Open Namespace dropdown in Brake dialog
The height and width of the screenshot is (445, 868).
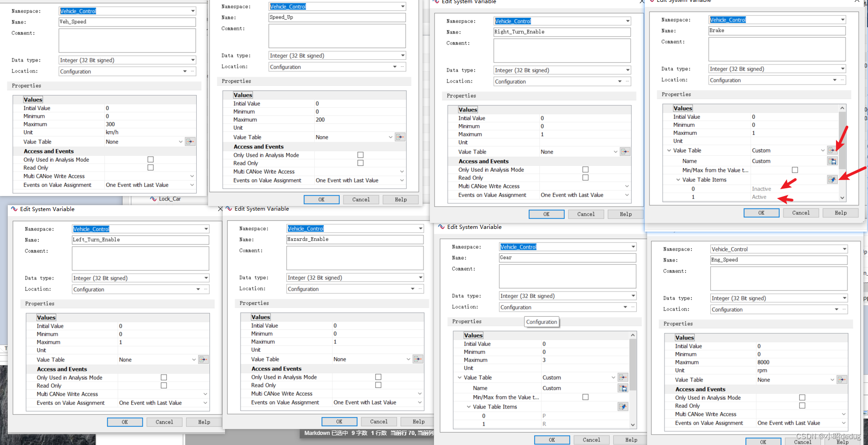[x=842, y=20]
